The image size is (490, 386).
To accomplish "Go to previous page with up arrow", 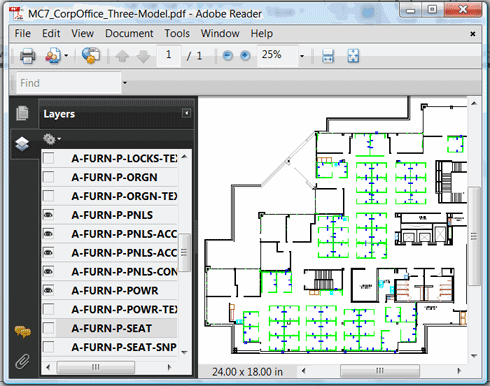I will coord(122,56).
